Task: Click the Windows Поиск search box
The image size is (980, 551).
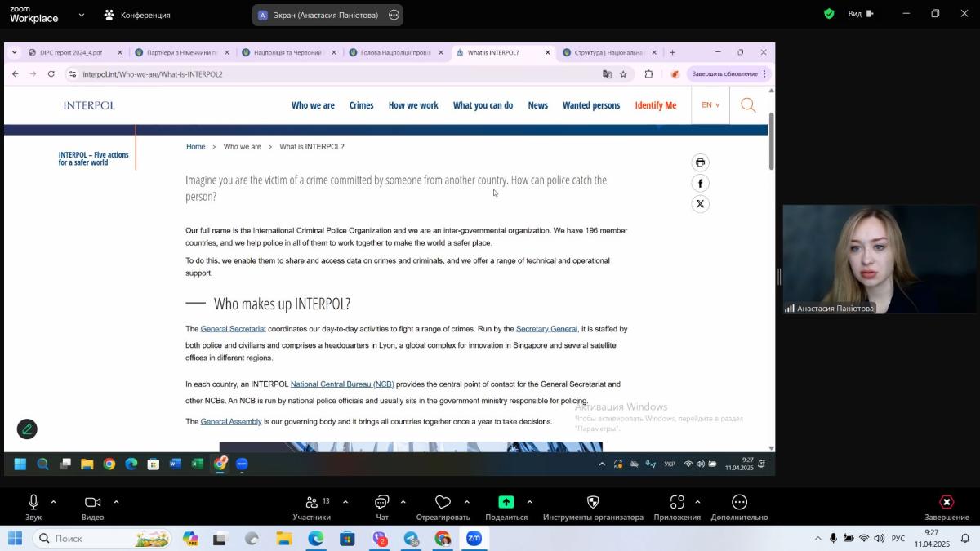Action: coord(102,539)
